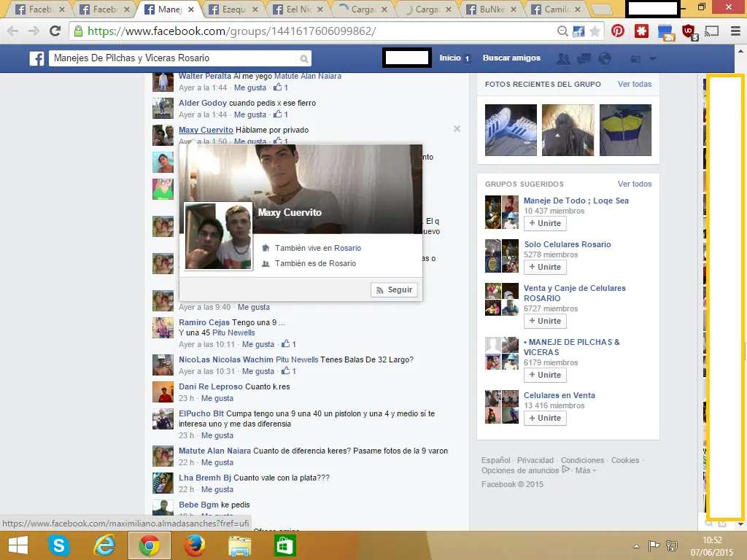The height and width of the screenshot is (560, 747).
Task: Show hidden system tray icons arrow
Action: 636,546
